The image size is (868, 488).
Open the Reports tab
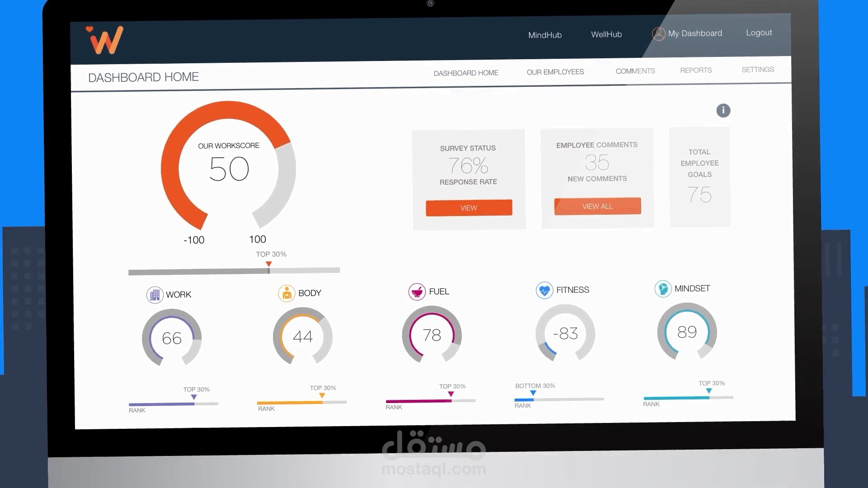[x=696, y=70]
